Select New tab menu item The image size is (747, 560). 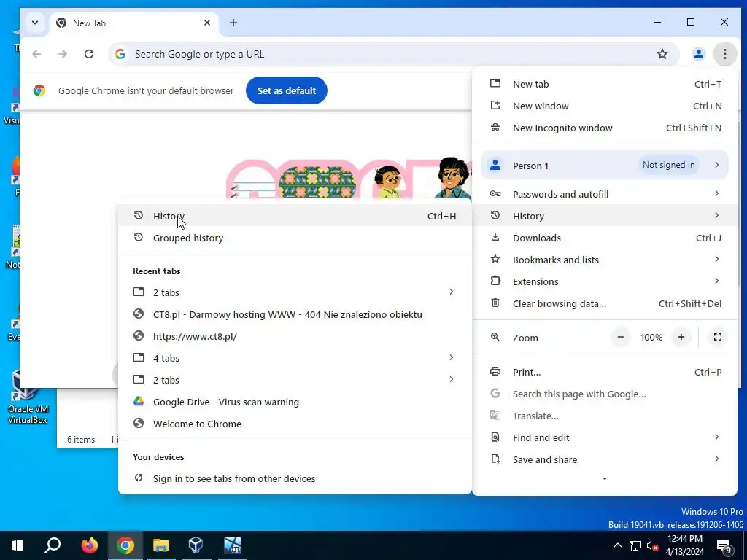pos(605,84)
